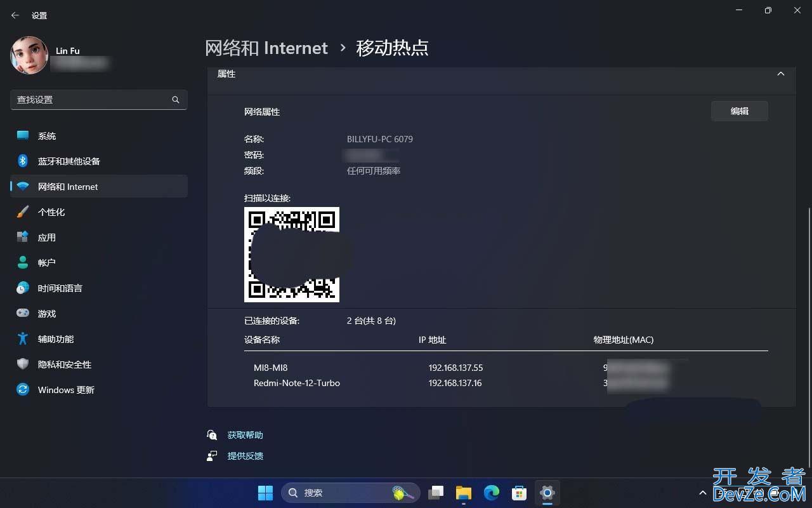
Task: Click the paintbrush 个性化 icon
Action: [x=23, y=212]
